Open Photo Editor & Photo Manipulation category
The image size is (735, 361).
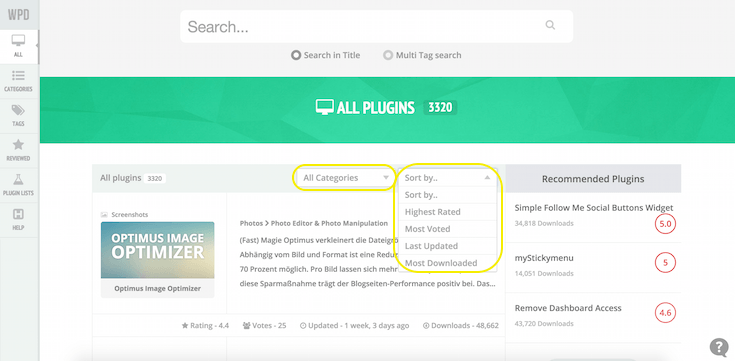click(x=329, y=223)
